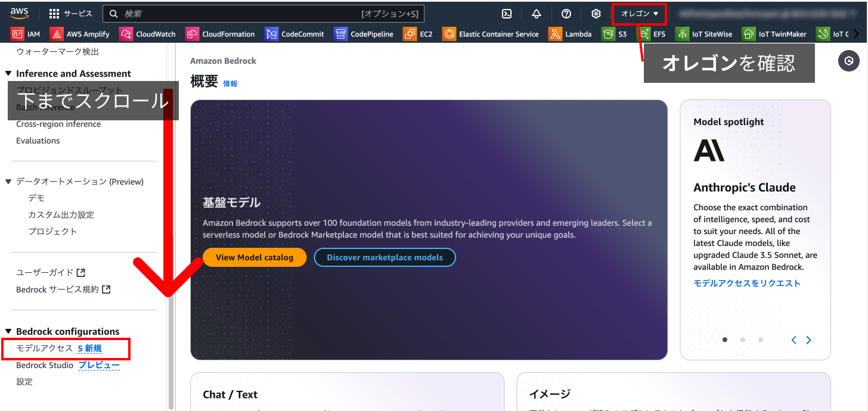Click the 5 新規 badge

89,348
